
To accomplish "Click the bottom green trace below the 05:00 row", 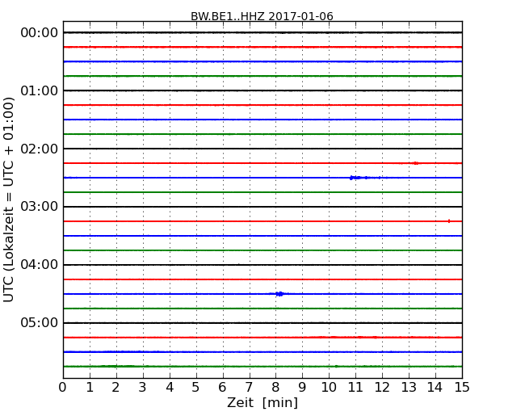I will [262, 367].
